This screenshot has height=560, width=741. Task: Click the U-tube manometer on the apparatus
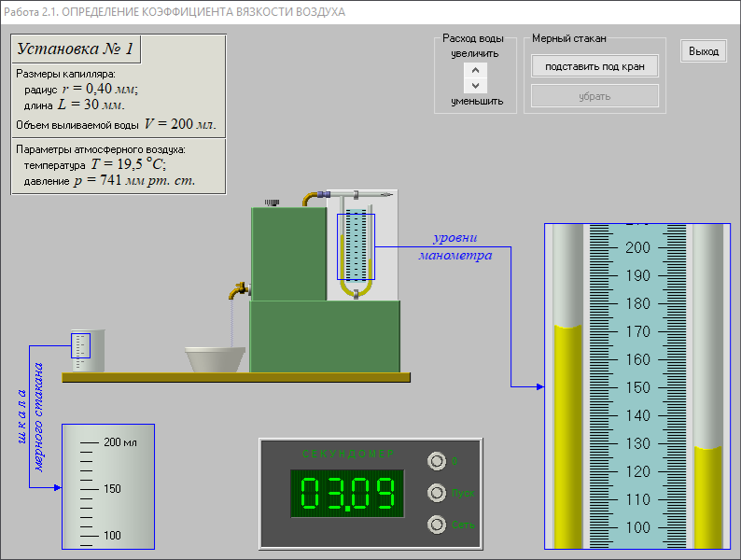pos(356,248)
